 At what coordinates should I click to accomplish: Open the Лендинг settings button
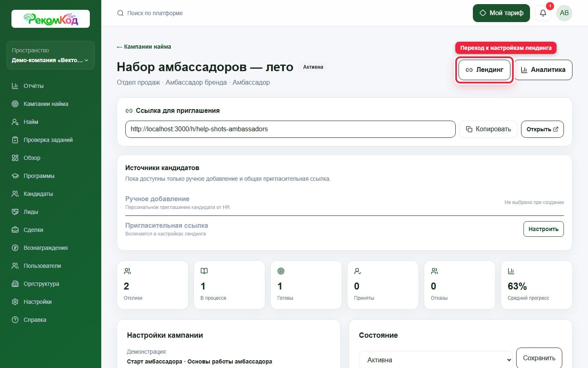484,70
